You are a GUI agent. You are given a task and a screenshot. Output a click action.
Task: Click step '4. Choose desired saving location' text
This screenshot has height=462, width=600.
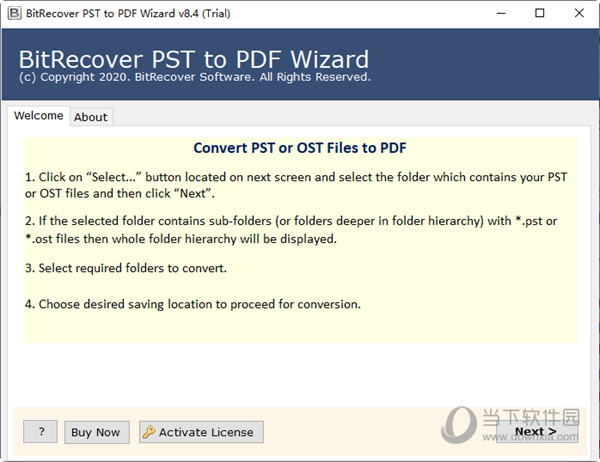[x=193, y=304]
